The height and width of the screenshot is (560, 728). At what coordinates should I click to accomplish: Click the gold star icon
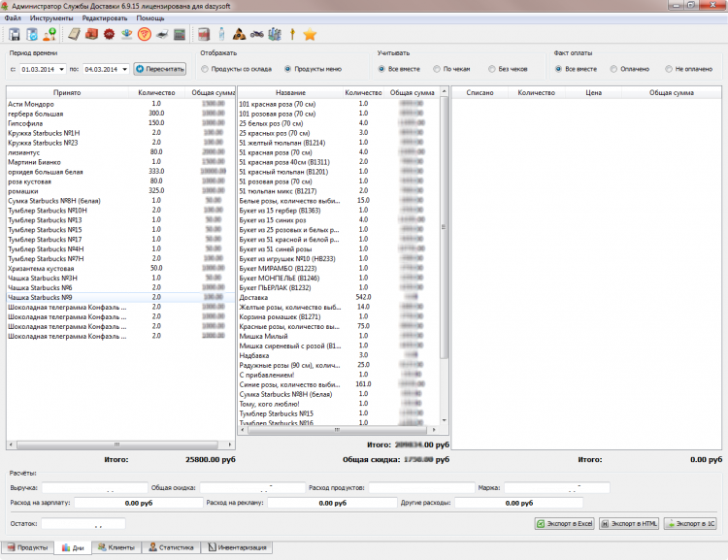[x=310, y=34]
